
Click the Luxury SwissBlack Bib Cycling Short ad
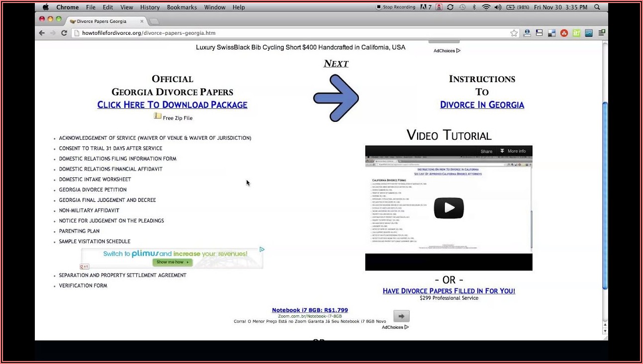[x=301, y=47]
